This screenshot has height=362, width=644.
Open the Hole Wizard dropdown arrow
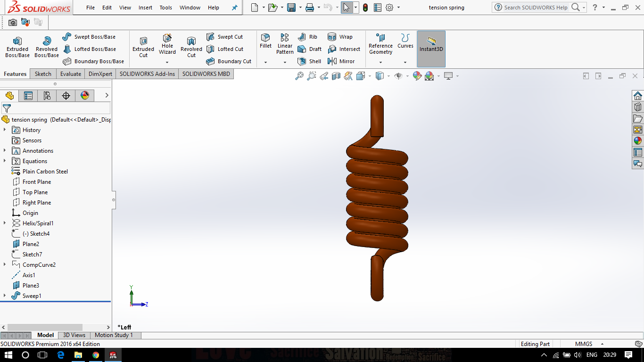tap(167, 62)
